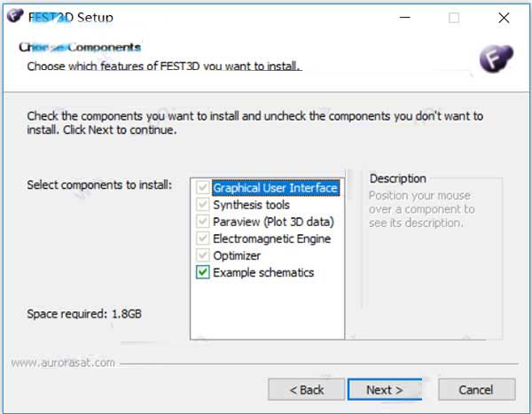Toggle the Optimizer checkbox
Screen dimensions: 532x414
coord(203,255)
